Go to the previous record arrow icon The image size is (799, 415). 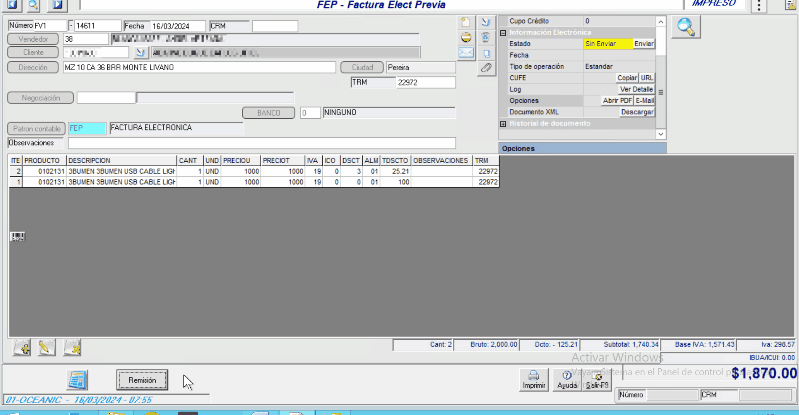13,4
